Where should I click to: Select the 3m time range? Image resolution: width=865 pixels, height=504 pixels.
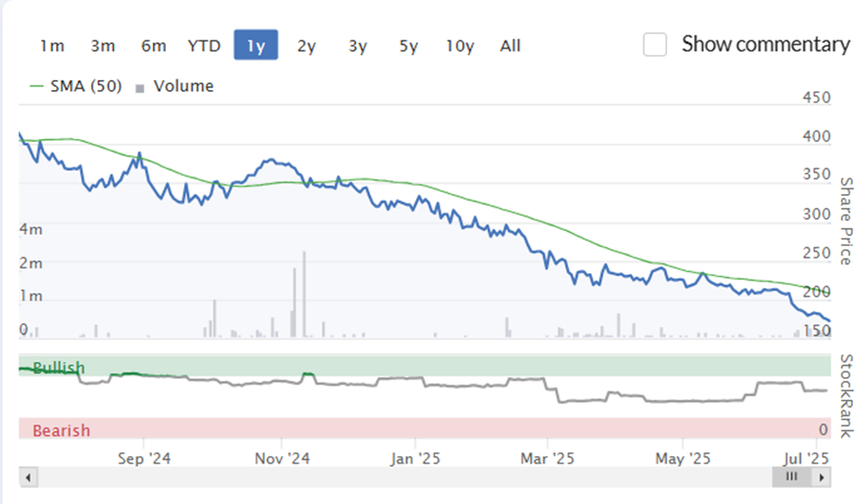[103, 45]
